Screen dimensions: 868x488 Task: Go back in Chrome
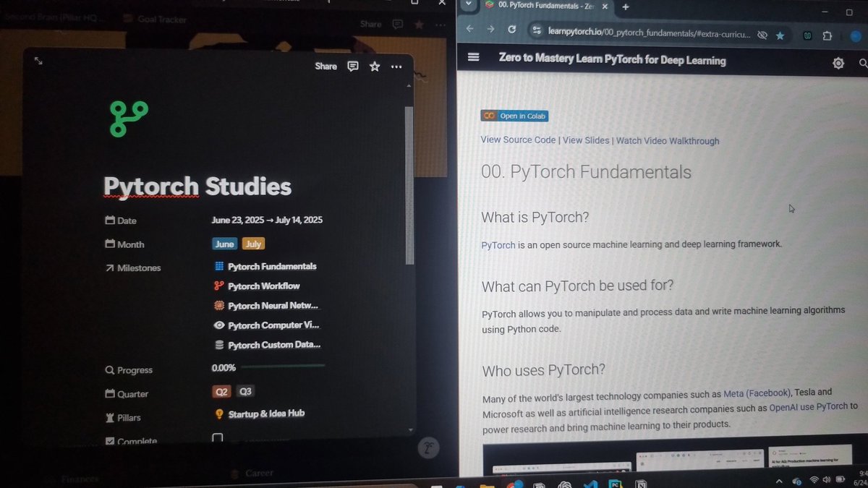[469, 29]
